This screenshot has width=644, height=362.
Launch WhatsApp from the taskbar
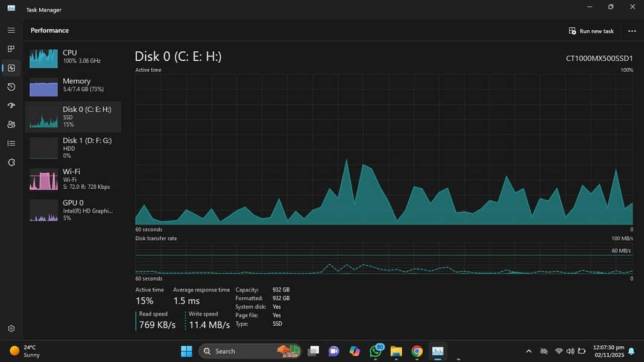tap(375, 351)
